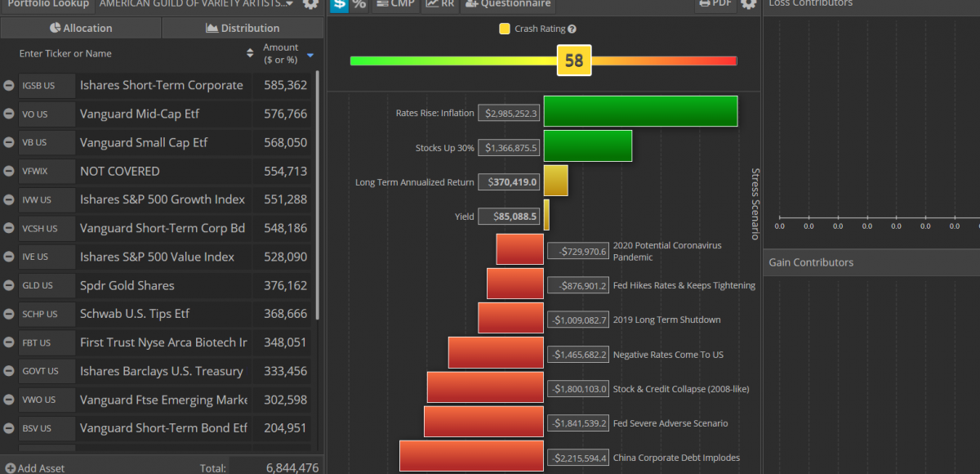980x474 pixels.
Task: Delete the VWO US row via minus icon
Action: click(x=9, y=400)
